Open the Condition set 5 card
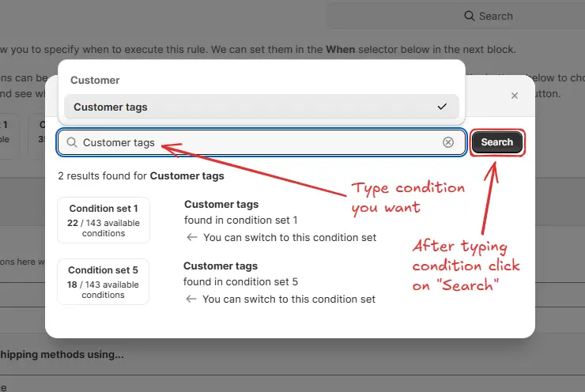 (103, 282)
